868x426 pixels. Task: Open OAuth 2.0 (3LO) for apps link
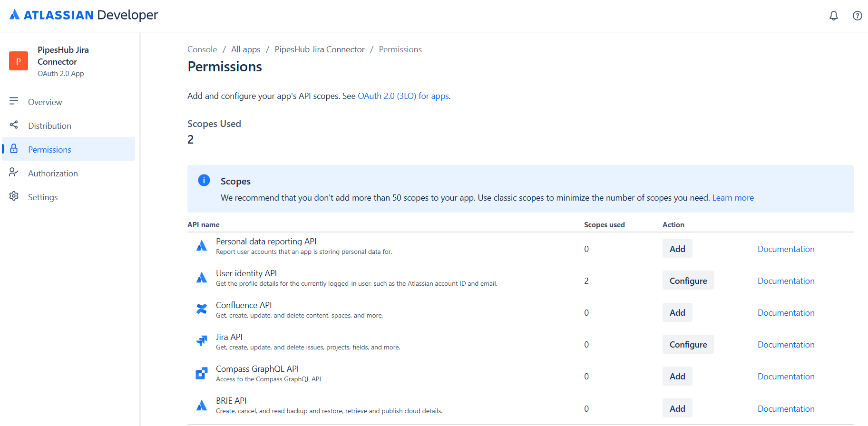[403, 96]
